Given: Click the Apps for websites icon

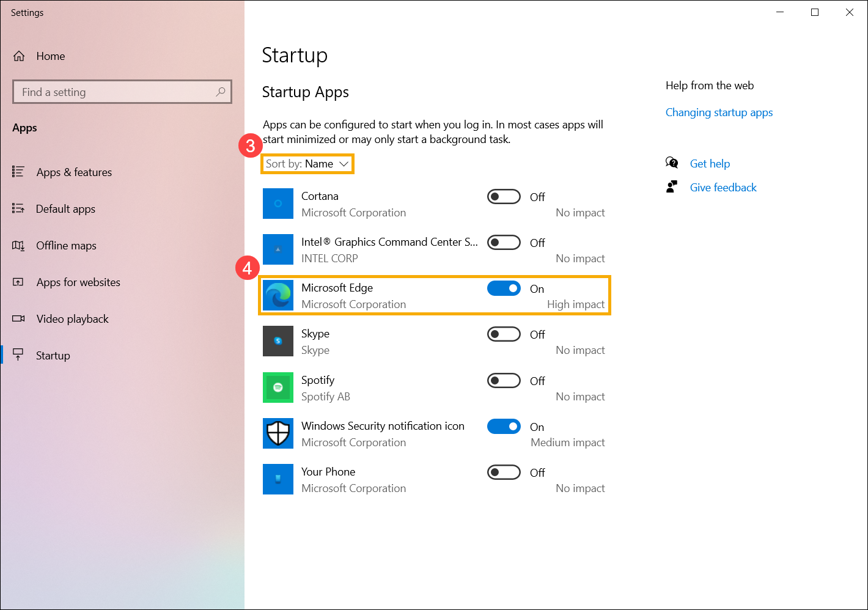Looking at the screenshot, I should point(18,282).
